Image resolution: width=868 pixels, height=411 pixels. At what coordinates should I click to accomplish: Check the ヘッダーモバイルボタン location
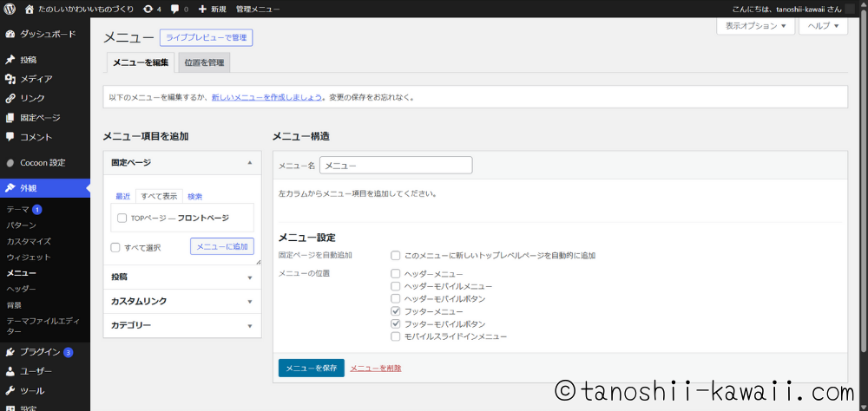[x=395, y=298]
